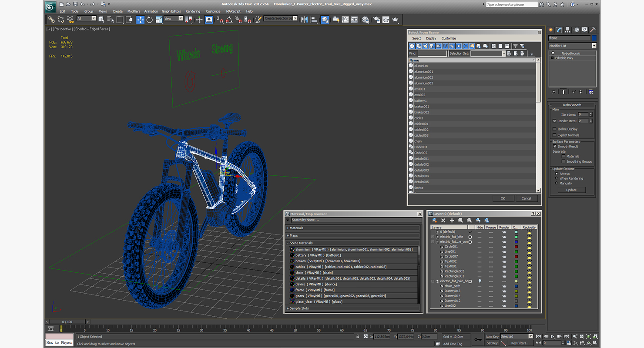Collapse the Scene Materials rollout
The width and height of the screenshot is (644, 348).
point(352,243)
